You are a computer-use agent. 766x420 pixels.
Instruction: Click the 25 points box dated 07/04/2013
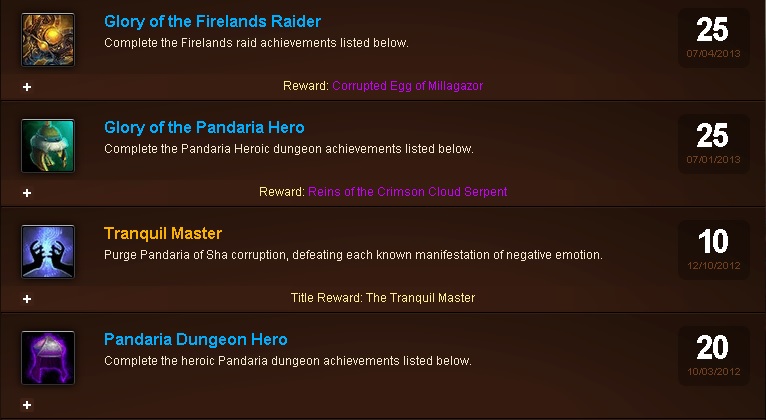pyautogui.click(x=714, y=38)
